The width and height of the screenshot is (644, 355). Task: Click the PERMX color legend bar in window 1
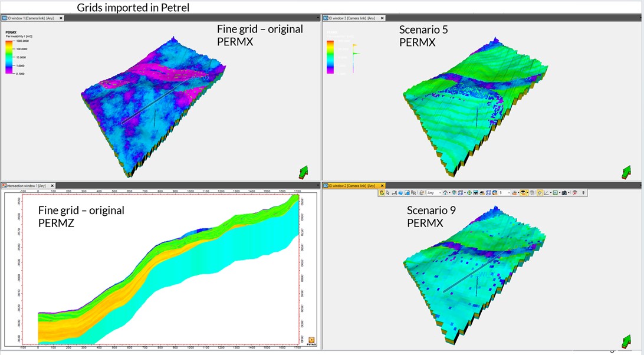pos(9,57)
